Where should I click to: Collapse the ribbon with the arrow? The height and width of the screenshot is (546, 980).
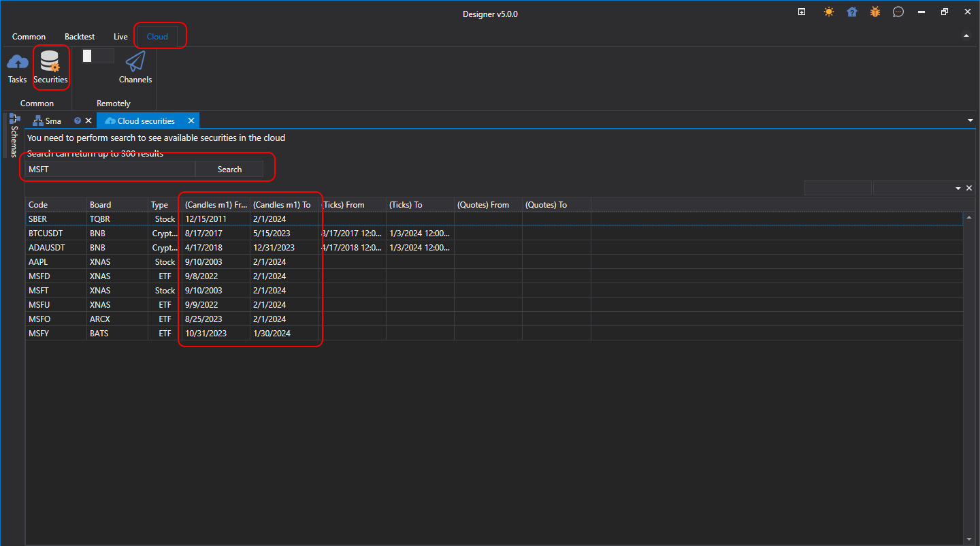pyautogui.click(x=966, y=35)
